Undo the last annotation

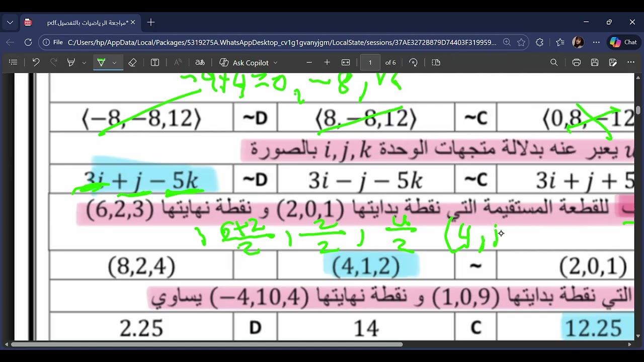pos(36,62)
